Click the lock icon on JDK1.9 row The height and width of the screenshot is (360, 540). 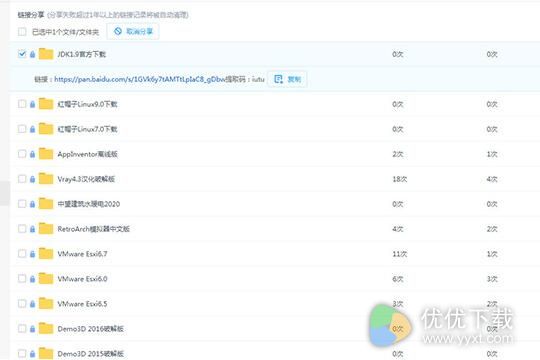pyautogui.click(x=32, y=54)
